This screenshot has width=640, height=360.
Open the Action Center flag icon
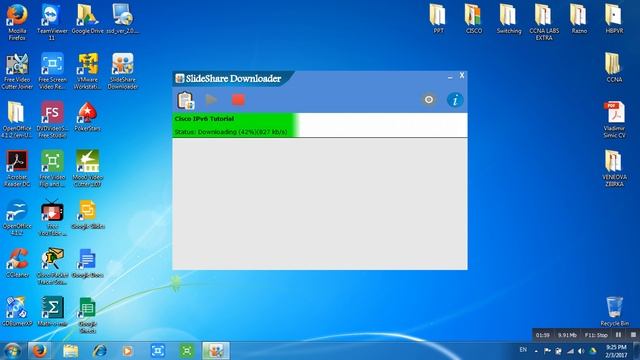click(x=547, y=351)
